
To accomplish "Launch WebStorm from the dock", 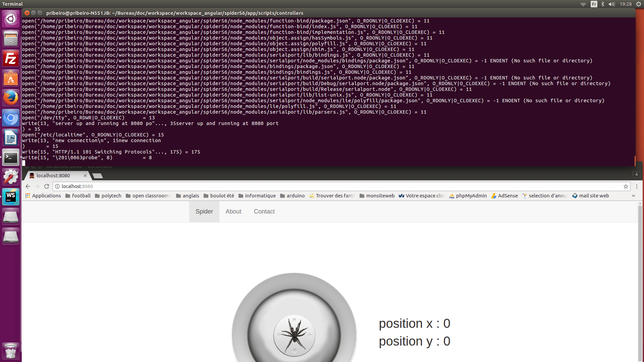I will 11,197.
